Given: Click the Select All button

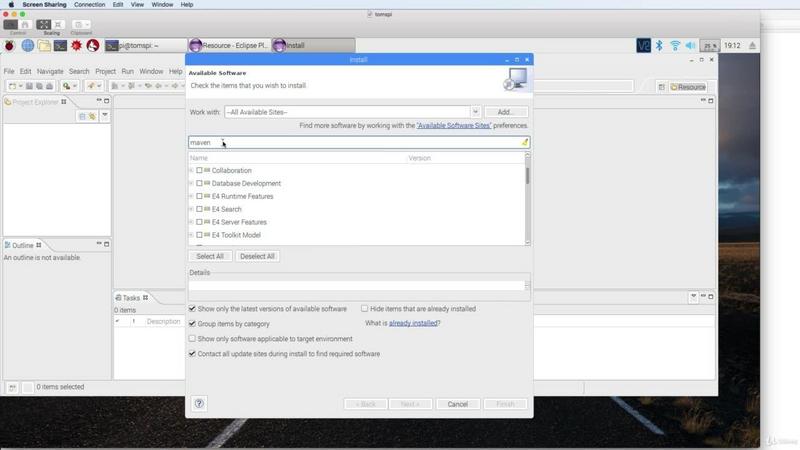Looking at the screenshot, I should point(210,256).
